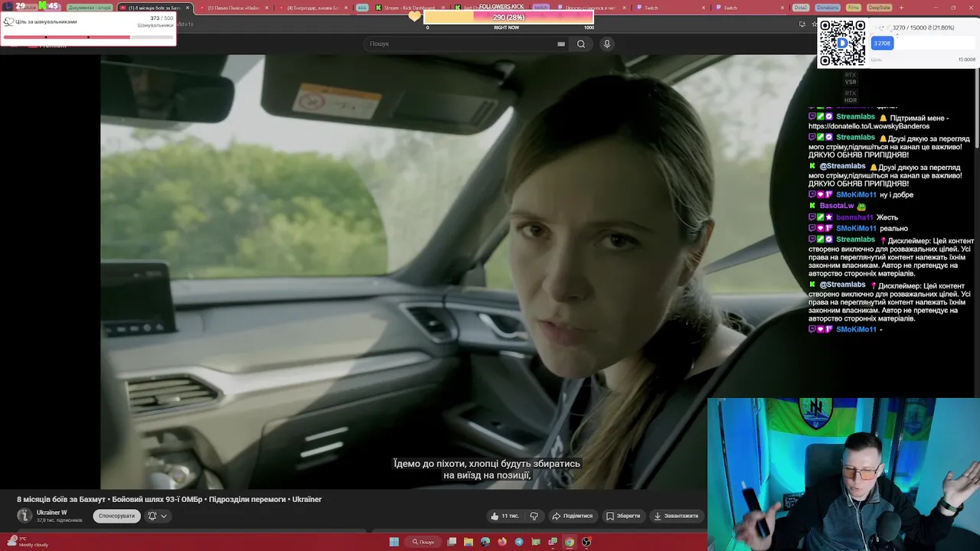Image resolution: width=980 pixels, height=551 pixels.
Task: Open a new browser tab with plus
Action: (901, 8)
